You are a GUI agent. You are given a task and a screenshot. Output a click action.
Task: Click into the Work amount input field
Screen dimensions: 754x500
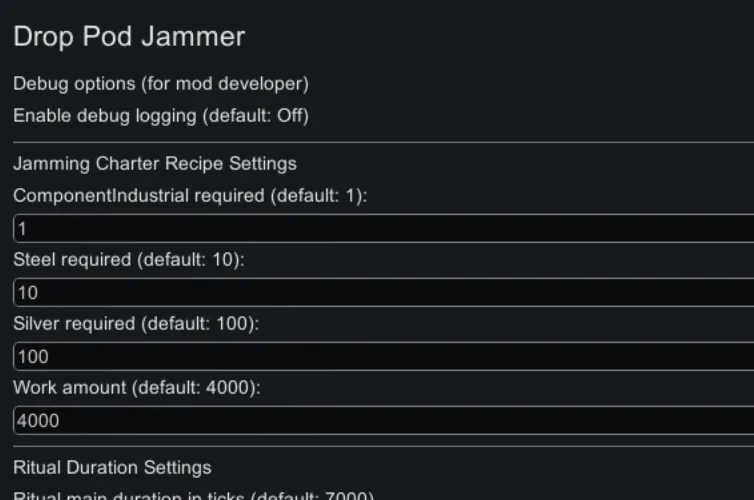tap(380, 421)
